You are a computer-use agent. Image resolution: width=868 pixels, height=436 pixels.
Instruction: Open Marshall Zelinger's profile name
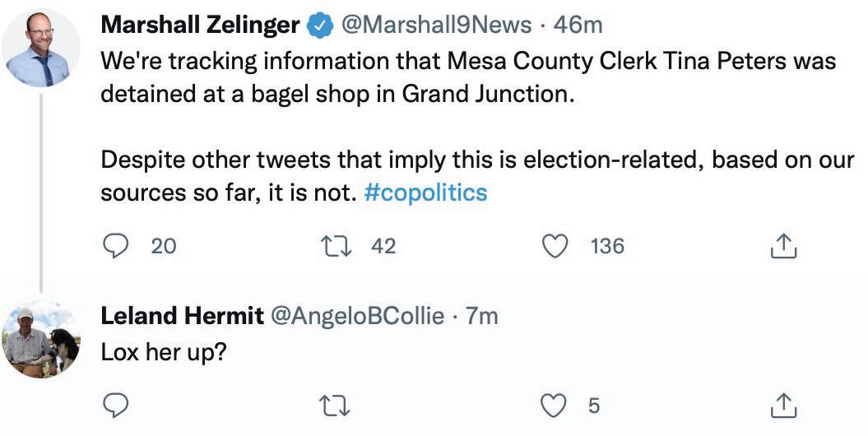pyautogui.click(x=200, y=26)
